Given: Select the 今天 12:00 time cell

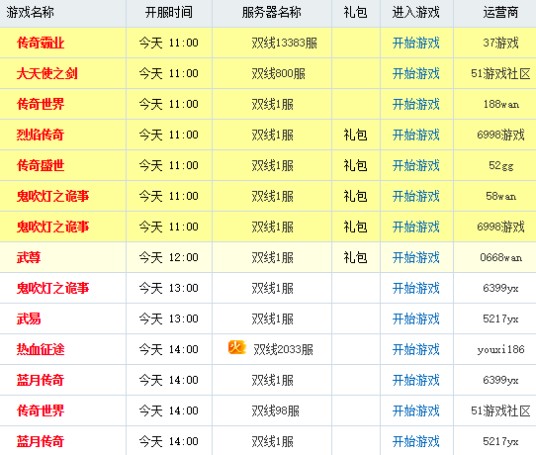Looking at the screenshot, I should 169,257.
